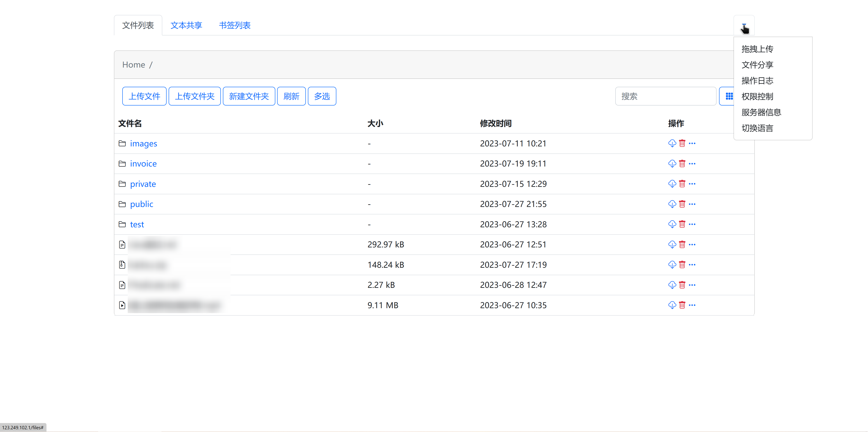Open the test folder link
The height and width of the screenshot is (432, 868).
tap(137, 224)
